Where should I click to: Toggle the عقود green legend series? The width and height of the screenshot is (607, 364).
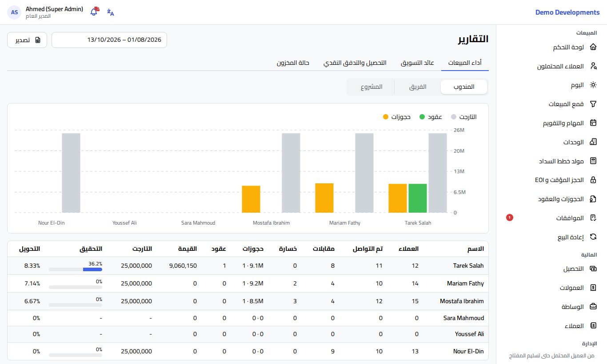coord(431,117)
